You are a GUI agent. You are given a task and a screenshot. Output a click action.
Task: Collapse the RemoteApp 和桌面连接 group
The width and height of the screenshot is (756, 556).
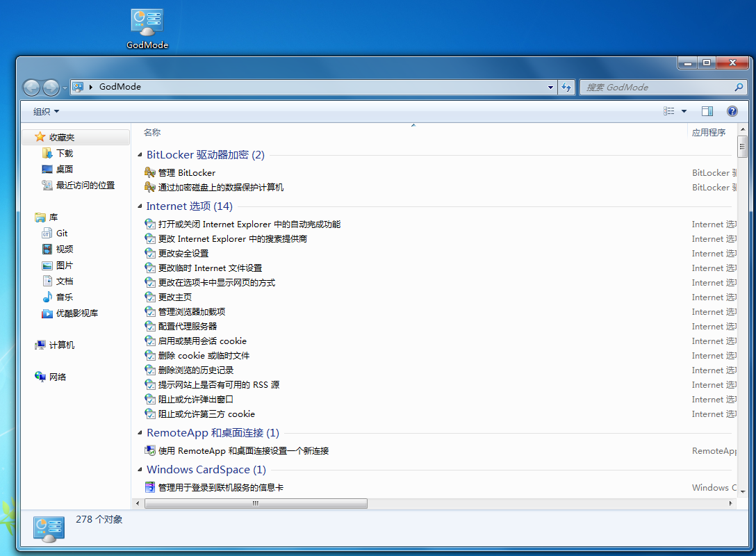click(140, 433)
